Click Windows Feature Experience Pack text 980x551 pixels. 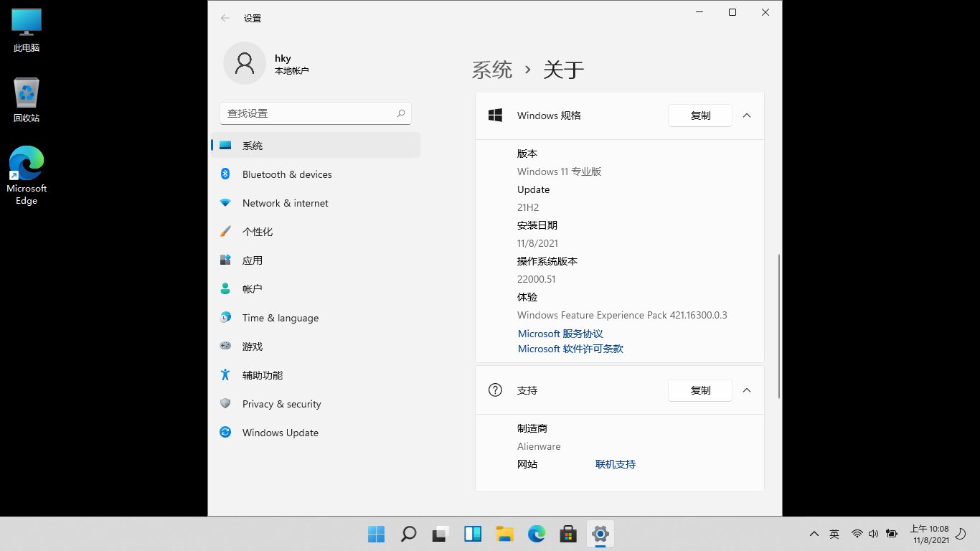622,315
